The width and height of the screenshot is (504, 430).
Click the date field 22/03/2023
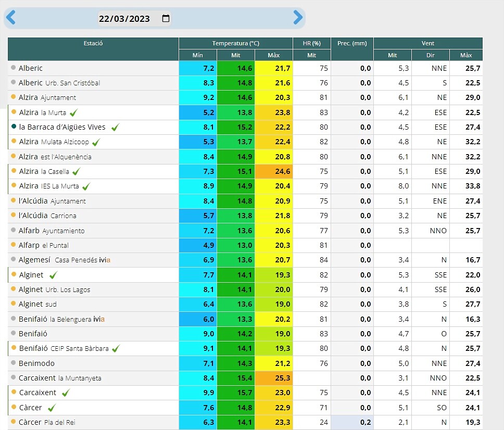click(134, 18)
